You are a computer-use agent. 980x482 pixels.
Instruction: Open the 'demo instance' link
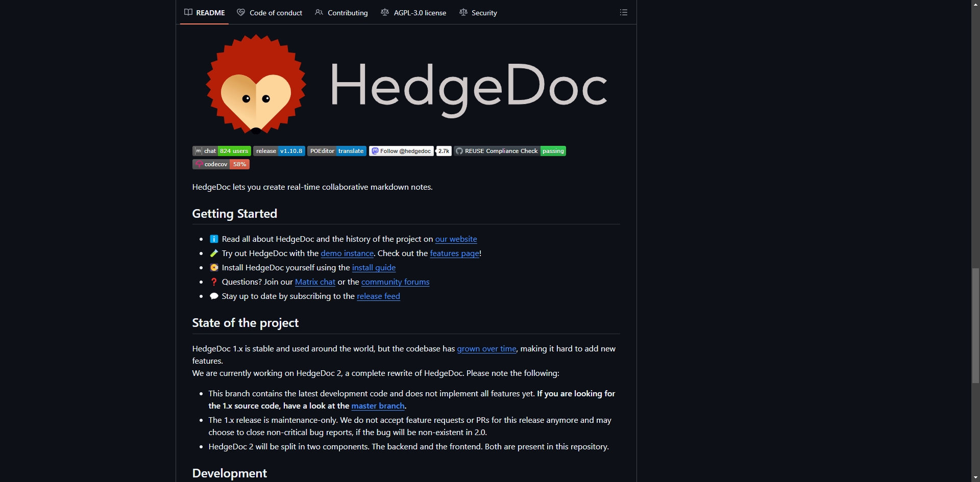tap(347, 253)
